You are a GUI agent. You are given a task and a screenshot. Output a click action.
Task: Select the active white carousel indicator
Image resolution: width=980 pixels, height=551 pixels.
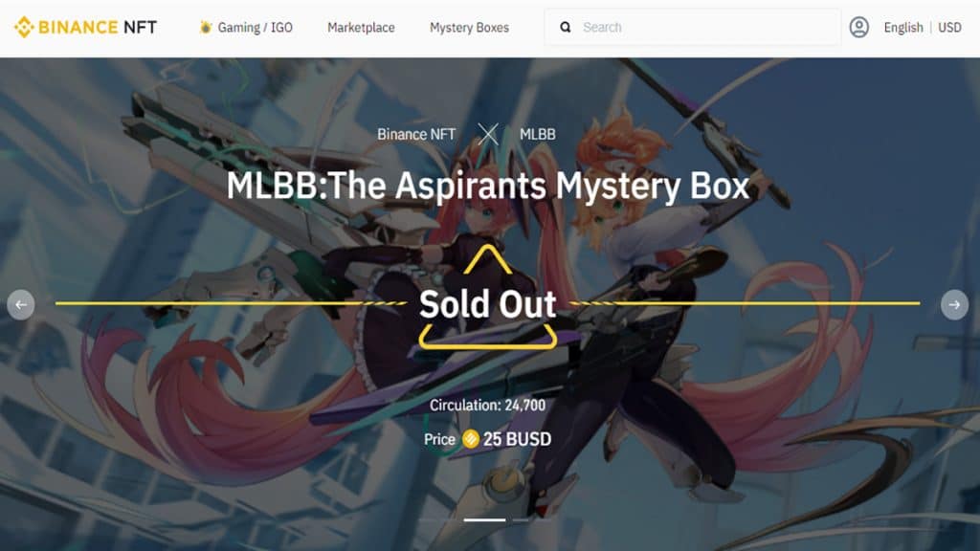point(484,519)
